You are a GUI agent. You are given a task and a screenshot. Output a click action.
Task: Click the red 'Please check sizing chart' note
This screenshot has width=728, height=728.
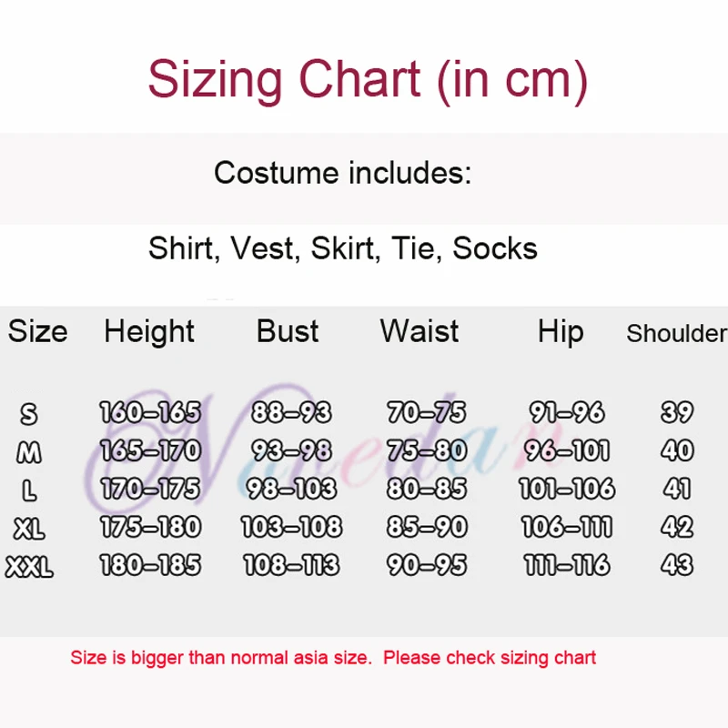coord(490,657)
